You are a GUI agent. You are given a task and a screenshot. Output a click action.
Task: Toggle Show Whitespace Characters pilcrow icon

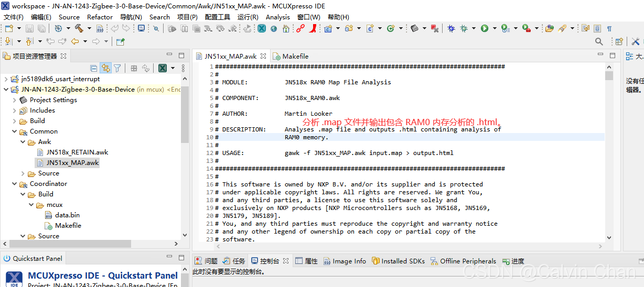609,28
